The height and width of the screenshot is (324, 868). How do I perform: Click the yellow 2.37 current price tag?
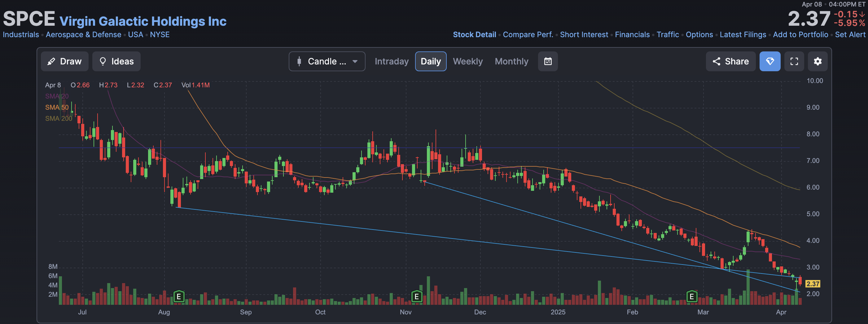(x=813, y=284)
